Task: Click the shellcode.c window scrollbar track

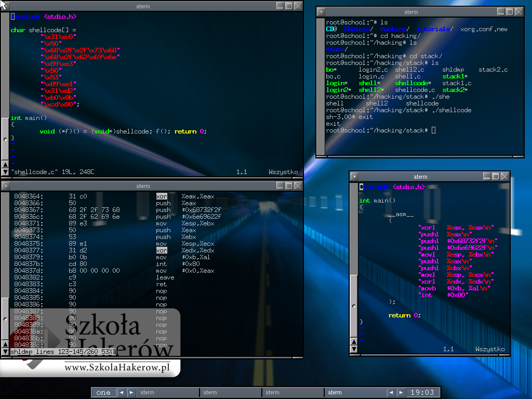Action: point(5,64)
